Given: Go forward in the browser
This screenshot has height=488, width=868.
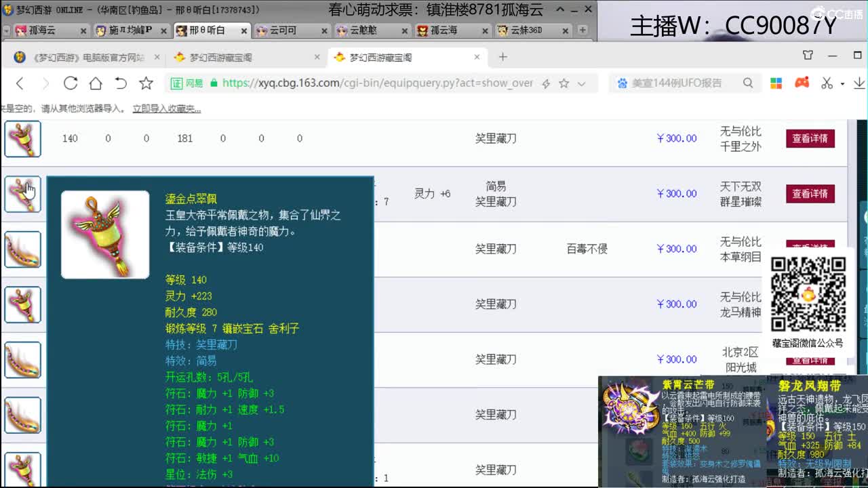Looking at the screenshot, I should pos(45,83).
